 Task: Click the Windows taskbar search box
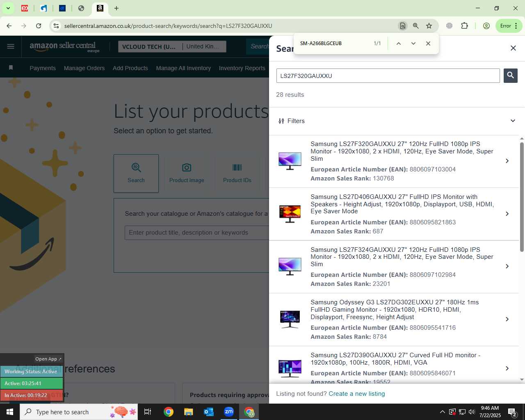point(79,412)
